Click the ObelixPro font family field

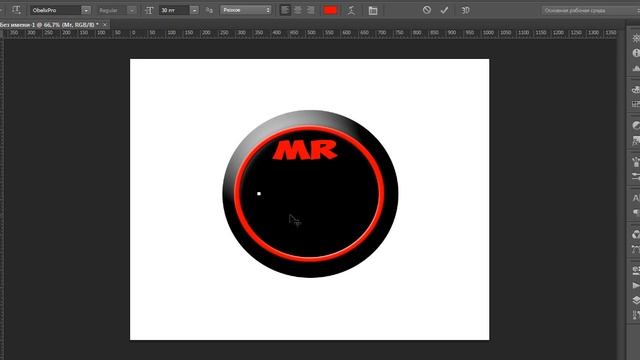[x=56, y=10]
